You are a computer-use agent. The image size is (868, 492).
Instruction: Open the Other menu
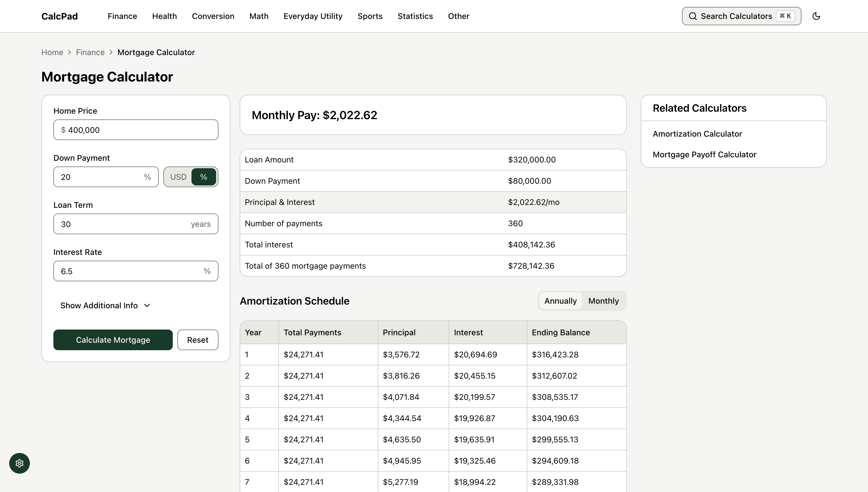(458, 16)
